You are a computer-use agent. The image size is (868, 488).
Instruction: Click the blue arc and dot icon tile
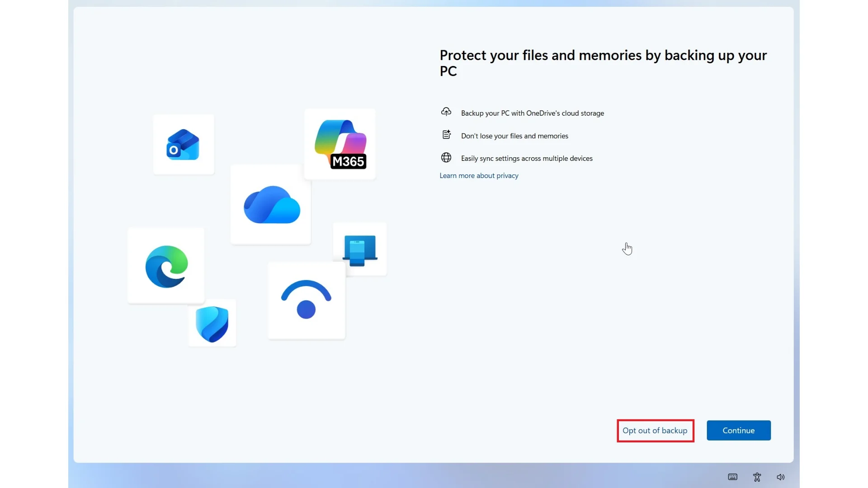point(307,300)
